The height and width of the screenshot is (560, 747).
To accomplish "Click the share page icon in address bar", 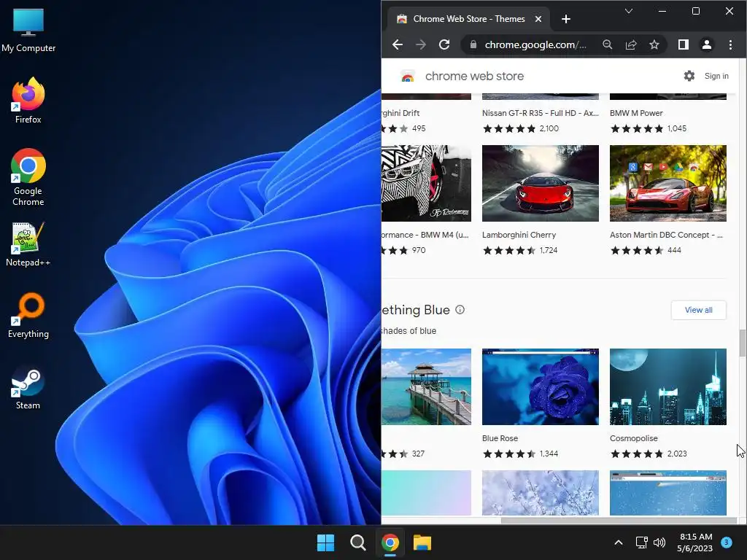I will coord(631,44).
